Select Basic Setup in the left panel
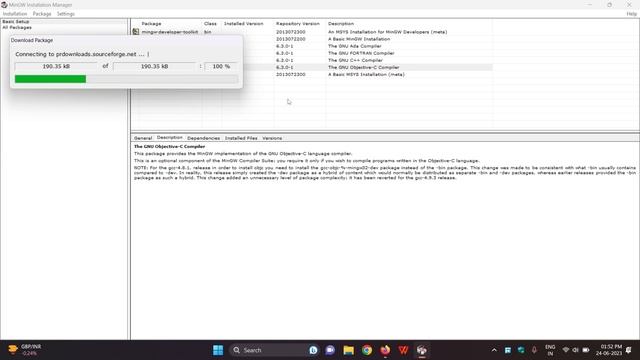This screenshot has height=360, width=640. (x=16, y=22)
